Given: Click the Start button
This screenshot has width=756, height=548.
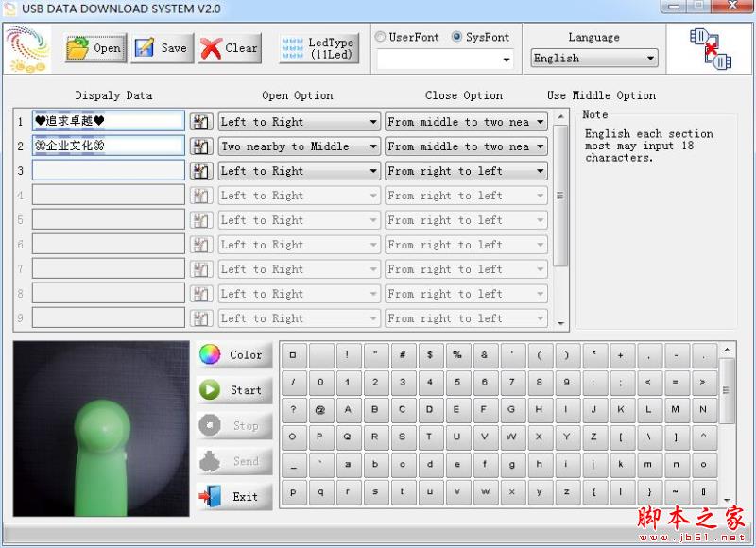Looking at the screenshot, I should (234, 390).
